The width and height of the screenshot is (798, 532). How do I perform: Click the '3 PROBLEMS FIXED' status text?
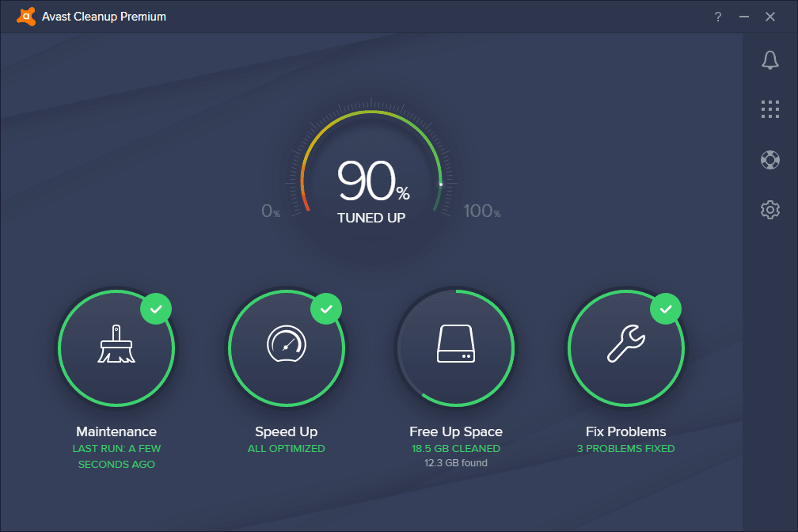pyautogui.click(x=625, y=449)
